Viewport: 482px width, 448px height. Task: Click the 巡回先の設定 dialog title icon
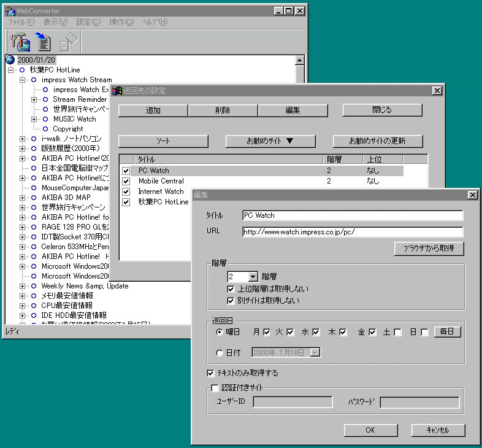pyautogui.click(x=117, y=90)
